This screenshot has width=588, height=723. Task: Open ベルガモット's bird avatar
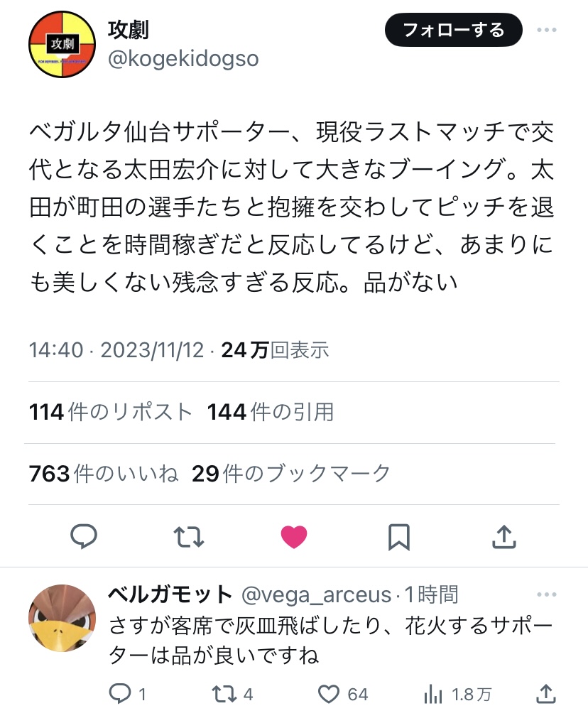click(62, 618)
